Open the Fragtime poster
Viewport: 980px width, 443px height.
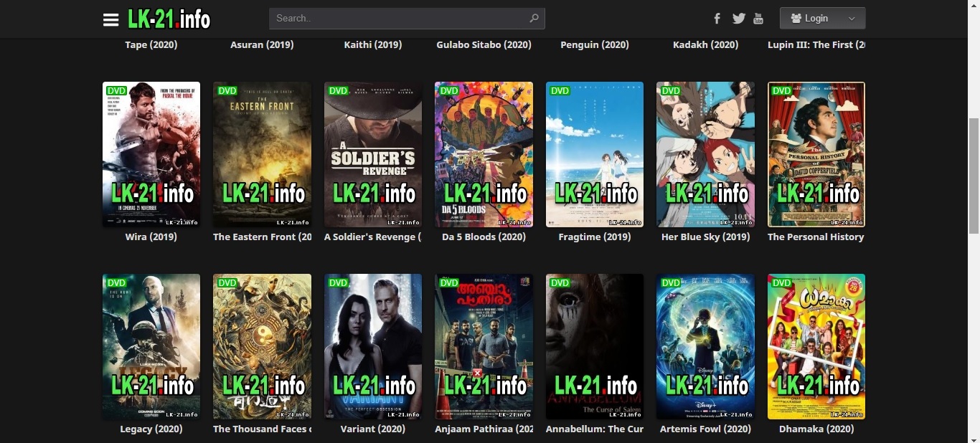click(x=595, y=154)
